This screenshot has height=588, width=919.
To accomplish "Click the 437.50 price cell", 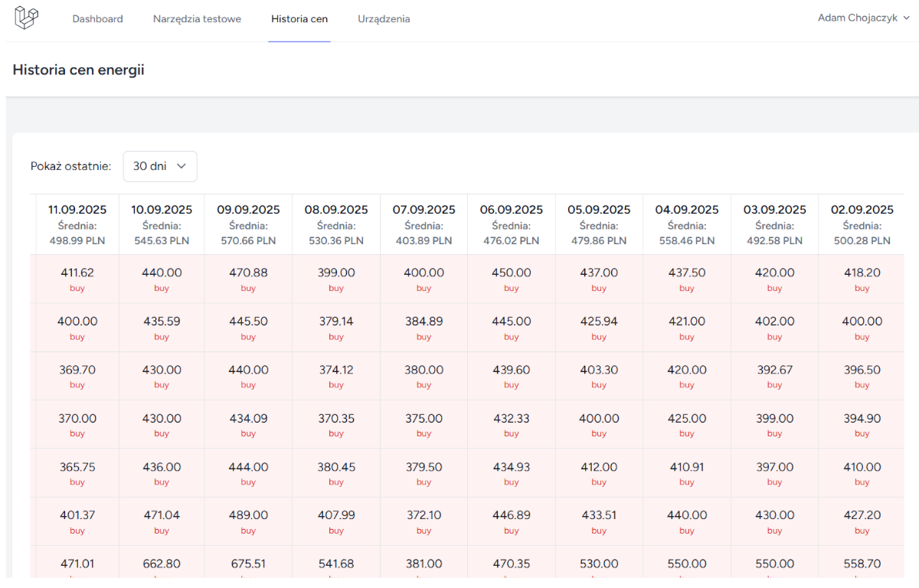I will click(687, 279).
